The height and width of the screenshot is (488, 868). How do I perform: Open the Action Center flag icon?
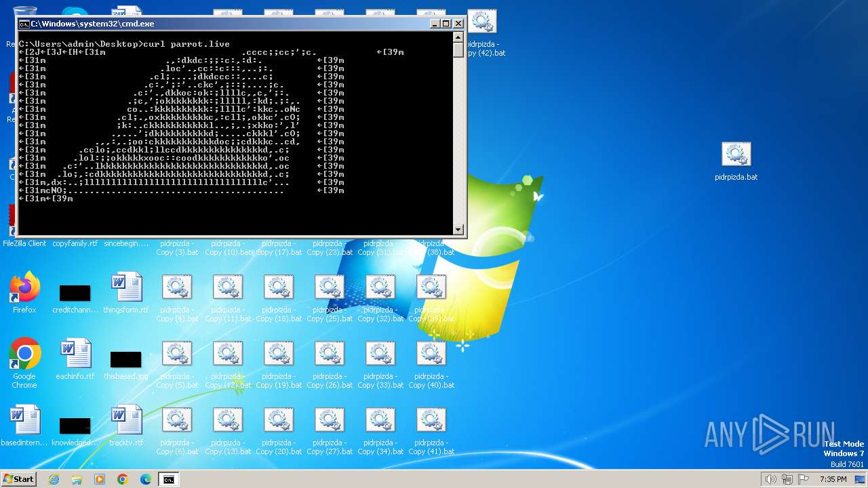pos(804,479)
